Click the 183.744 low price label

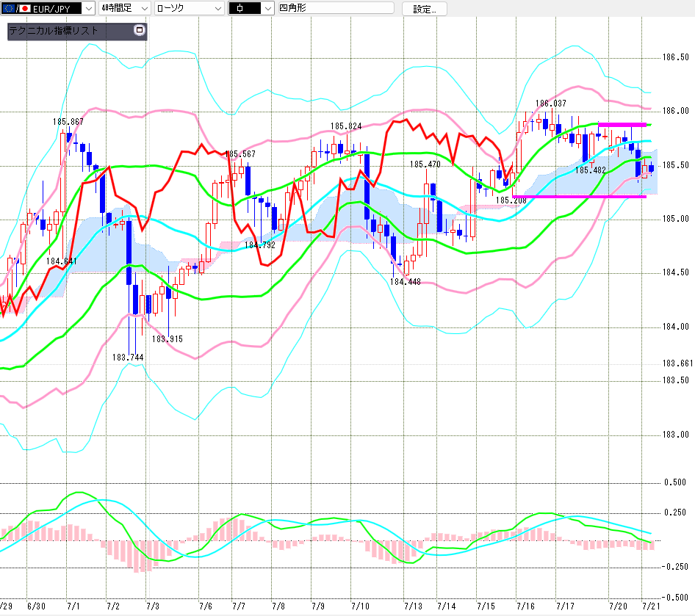coord(128,357)
